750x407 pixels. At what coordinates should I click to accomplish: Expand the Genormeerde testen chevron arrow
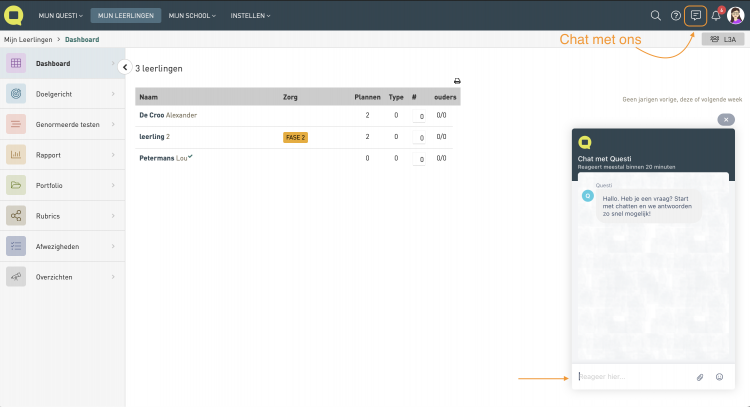113,124
